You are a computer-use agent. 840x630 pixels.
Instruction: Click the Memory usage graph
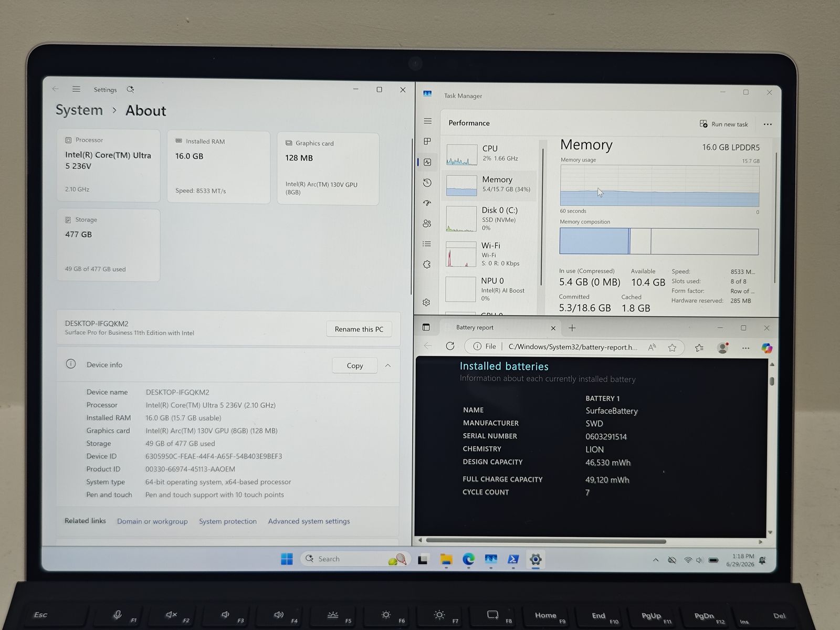tap(659, 186)
